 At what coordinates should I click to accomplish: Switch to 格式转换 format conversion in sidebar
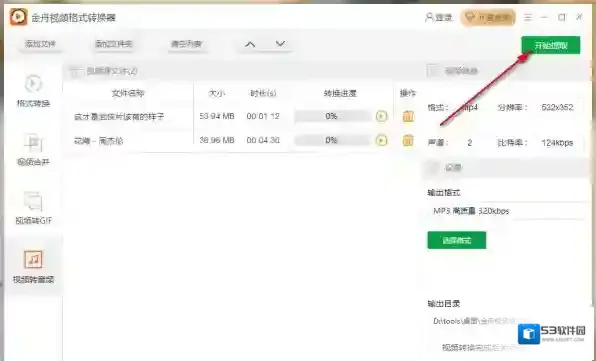33,91
